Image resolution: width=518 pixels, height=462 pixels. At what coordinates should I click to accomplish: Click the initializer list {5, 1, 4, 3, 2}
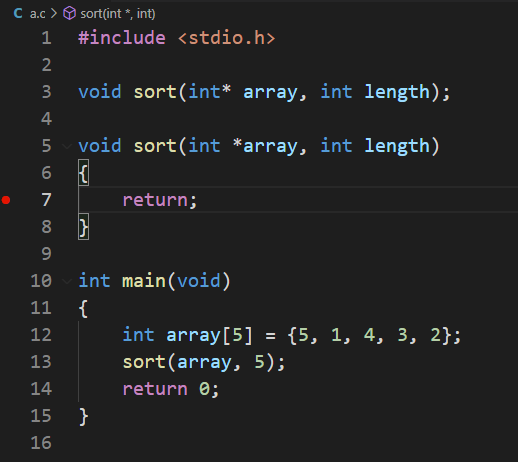pyautogui.click(x=370, y=335)
